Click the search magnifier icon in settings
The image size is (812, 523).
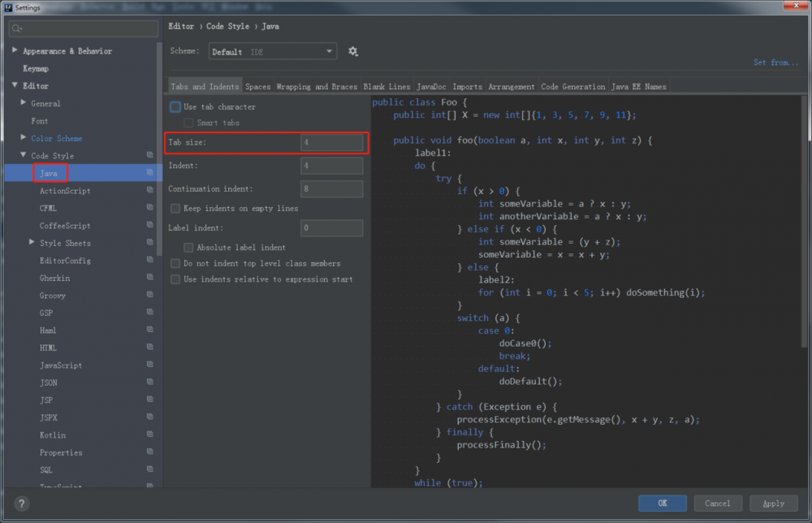(x=17, y=28)
